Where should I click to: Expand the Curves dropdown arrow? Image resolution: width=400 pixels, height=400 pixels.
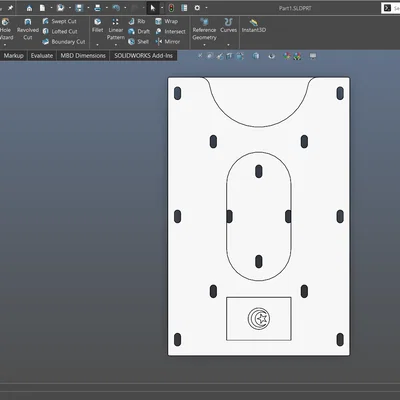point(228,45)
